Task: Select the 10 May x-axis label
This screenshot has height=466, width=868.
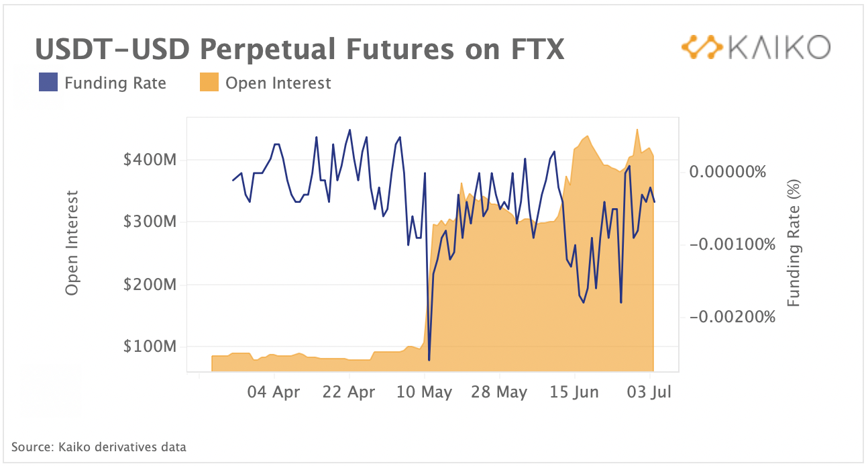Action: [424, 392]
